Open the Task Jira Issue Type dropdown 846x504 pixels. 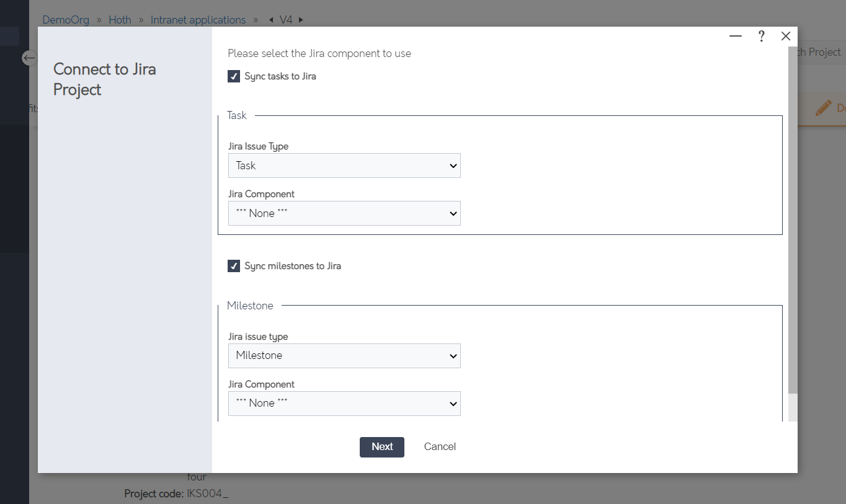344,166
